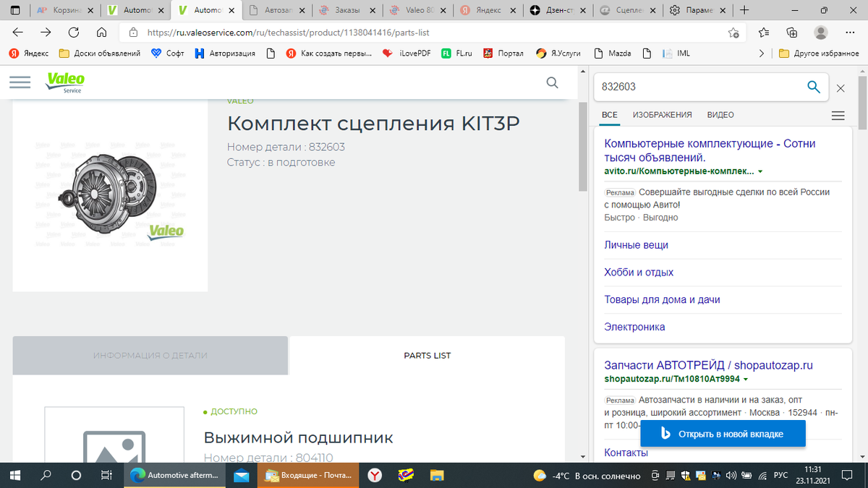Click the Valeo Service logo

point(65,82)
